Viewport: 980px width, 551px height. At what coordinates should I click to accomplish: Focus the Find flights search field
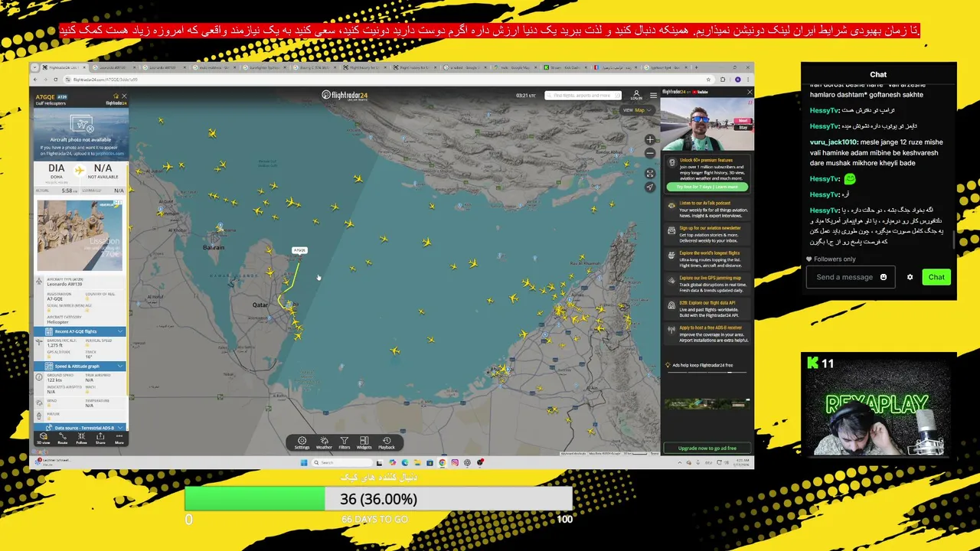point(582,95)
